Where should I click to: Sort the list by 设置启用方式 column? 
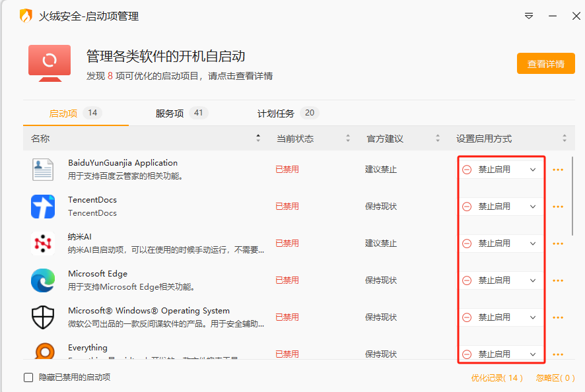(x=565, y=139)
